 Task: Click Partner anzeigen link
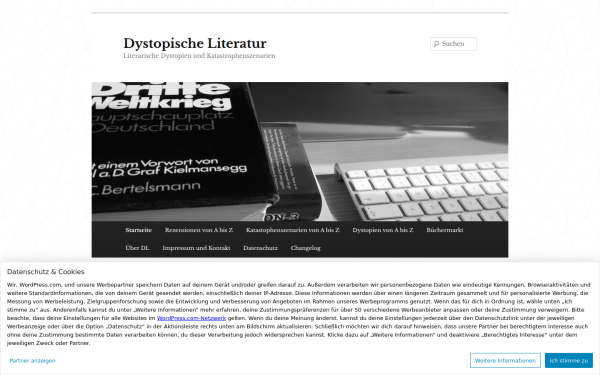[x=33, y=360]
